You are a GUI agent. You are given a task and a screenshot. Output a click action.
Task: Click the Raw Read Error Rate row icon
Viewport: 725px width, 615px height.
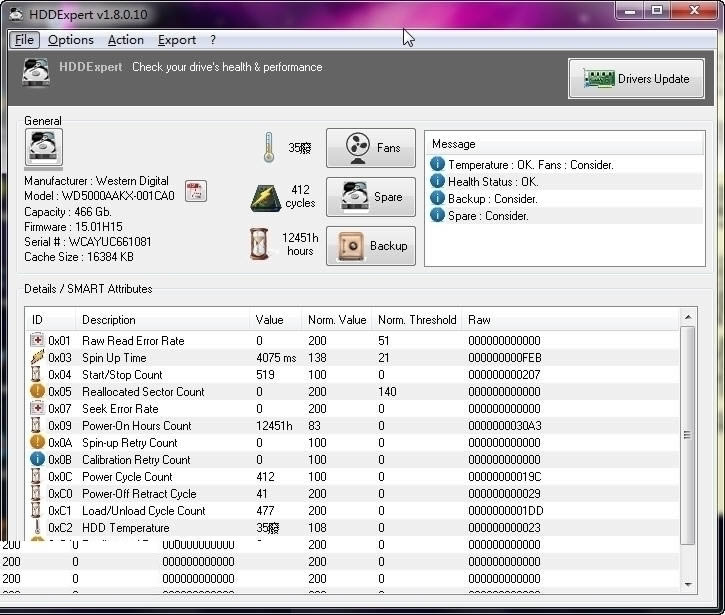[38, 341]
